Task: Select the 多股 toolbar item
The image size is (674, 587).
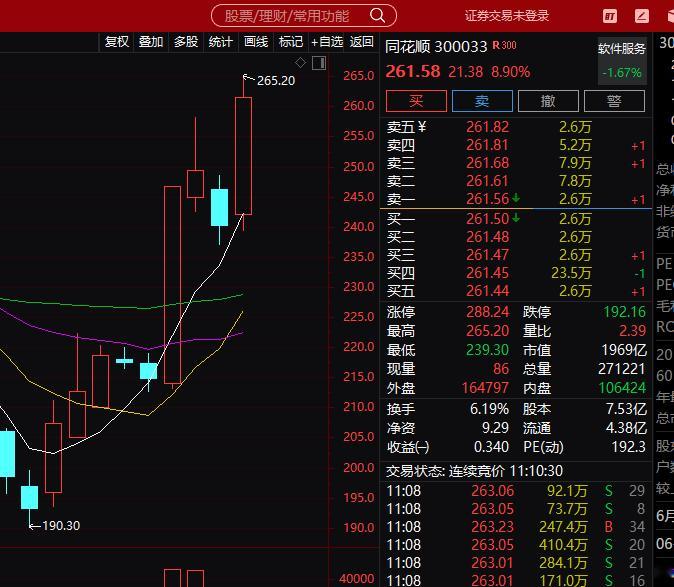Action: point(186,42)
